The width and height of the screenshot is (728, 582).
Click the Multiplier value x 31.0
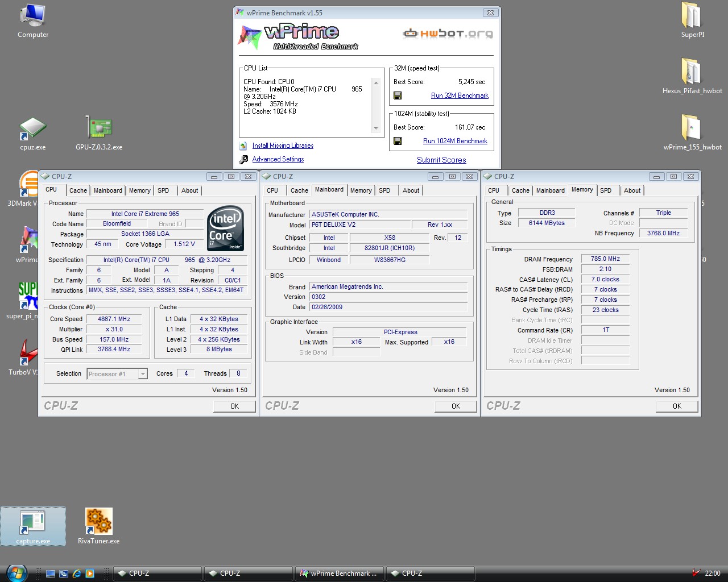[x=114, y=330]
